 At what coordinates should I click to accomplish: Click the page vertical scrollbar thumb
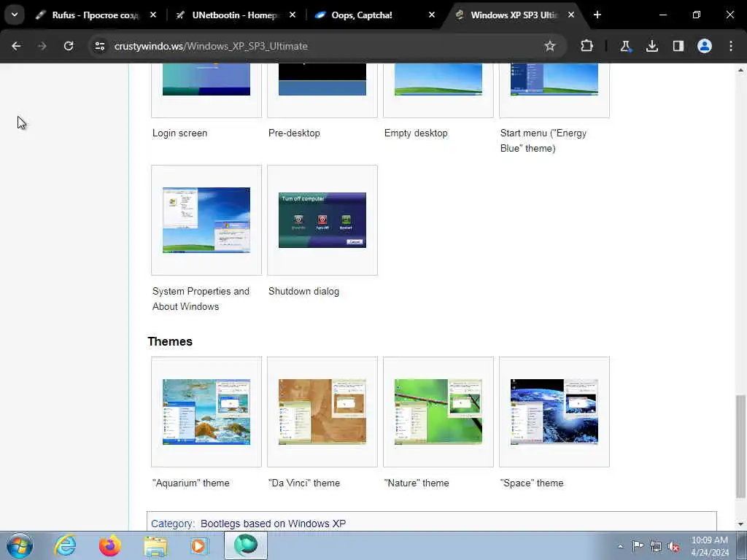740,446
